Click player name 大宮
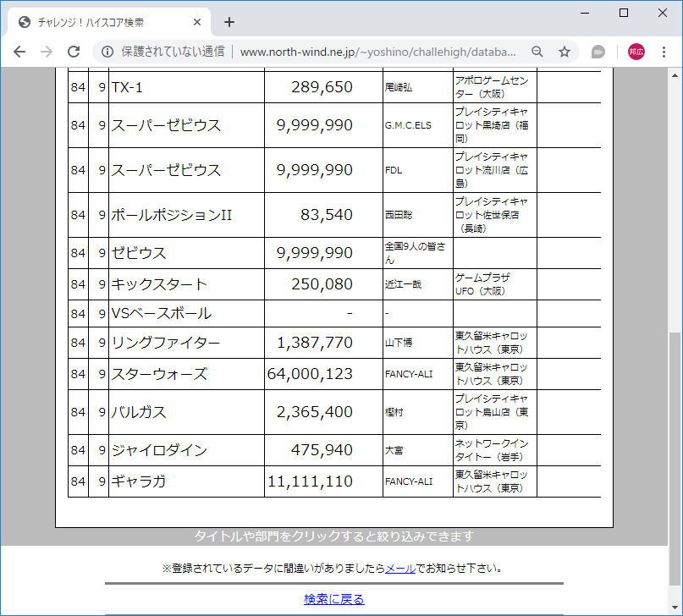 coord(394,450)
